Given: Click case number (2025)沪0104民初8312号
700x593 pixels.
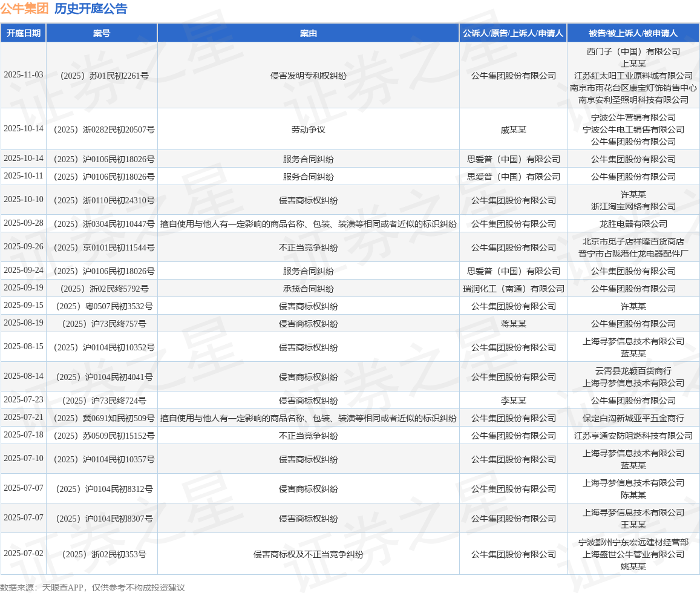Looking at the screenshot, I should [x=105, y=489].
